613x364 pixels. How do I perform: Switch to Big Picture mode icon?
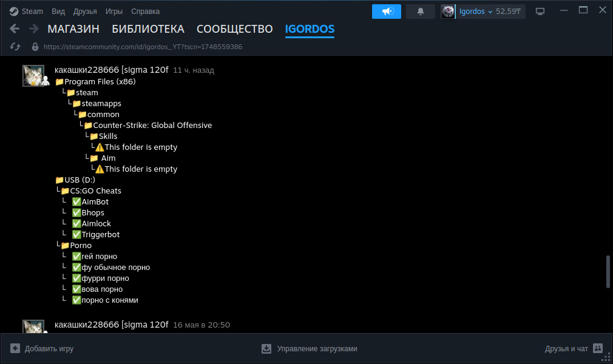(540, 12)
